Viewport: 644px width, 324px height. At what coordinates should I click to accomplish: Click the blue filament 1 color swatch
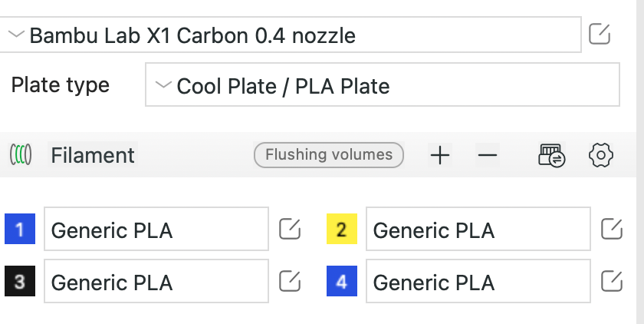tap(20, 230)
